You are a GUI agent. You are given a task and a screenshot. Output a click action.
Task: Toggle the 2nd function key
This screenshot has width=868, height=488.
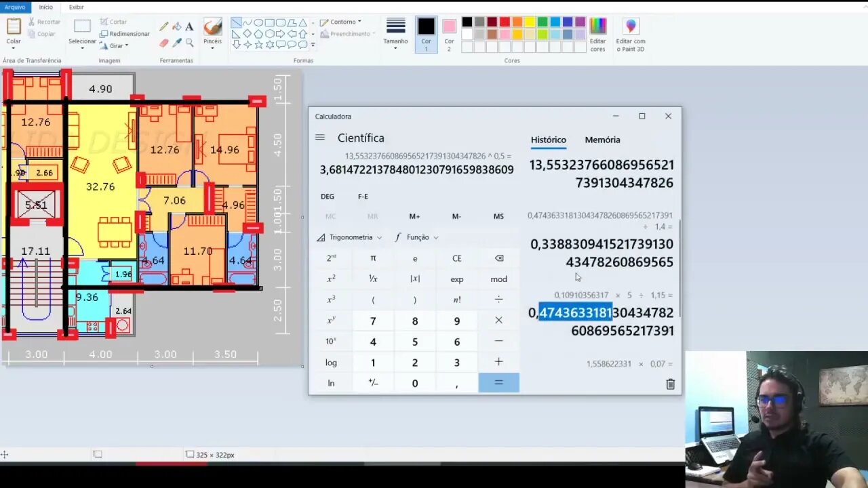click(x=331, y=258)
